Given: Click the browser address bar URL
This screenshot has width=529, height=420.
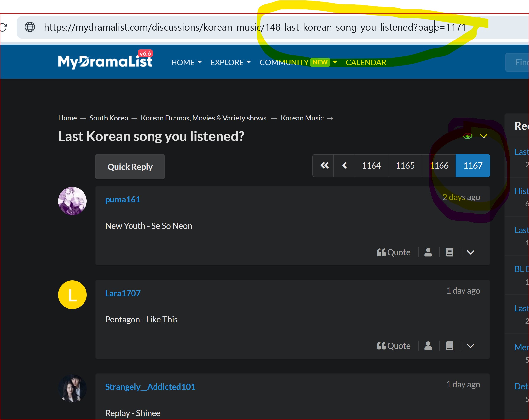Looking at the screenshot, I should pos(255,27).
